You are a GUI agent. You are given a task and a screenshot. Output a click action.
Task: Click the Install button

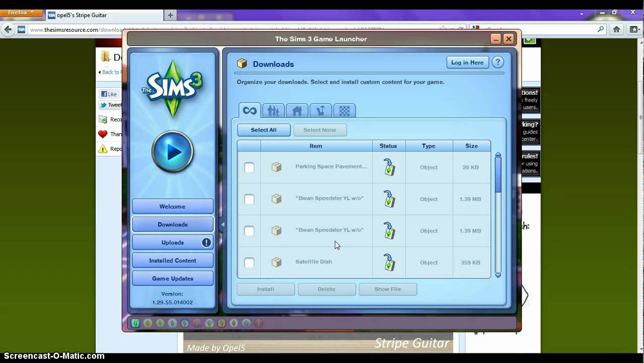(x=266, y=289)
